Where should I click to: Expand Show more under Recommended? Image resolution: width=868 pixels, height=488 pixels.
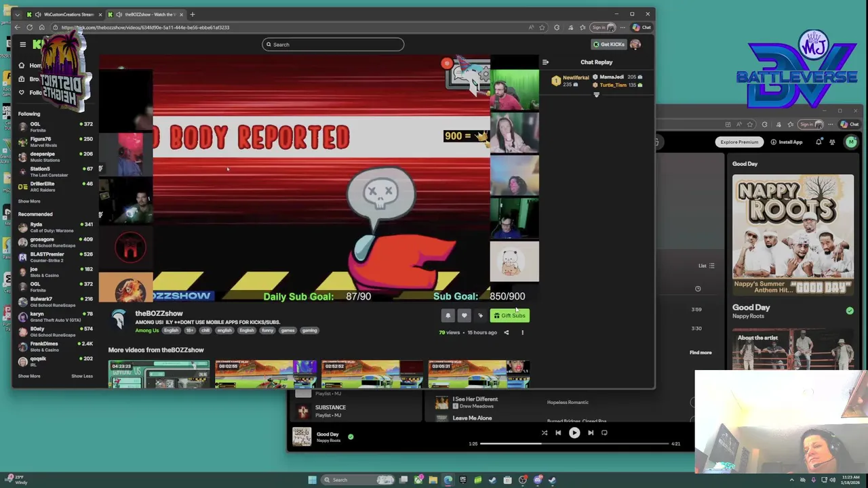click(29, 376)
